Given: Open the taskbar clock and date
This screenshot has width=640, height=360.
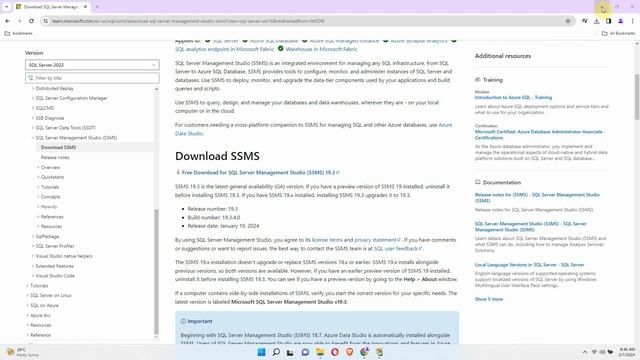Looking at the screenshot, I should tap(627, 352).
